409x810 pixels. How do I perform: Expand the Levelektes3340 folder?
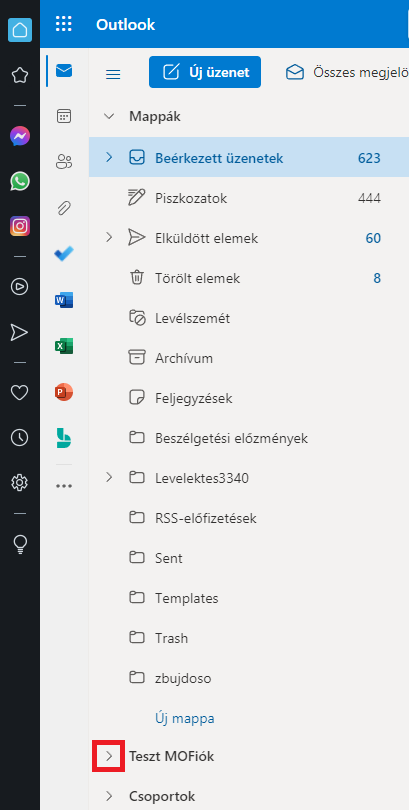[108, 478]
